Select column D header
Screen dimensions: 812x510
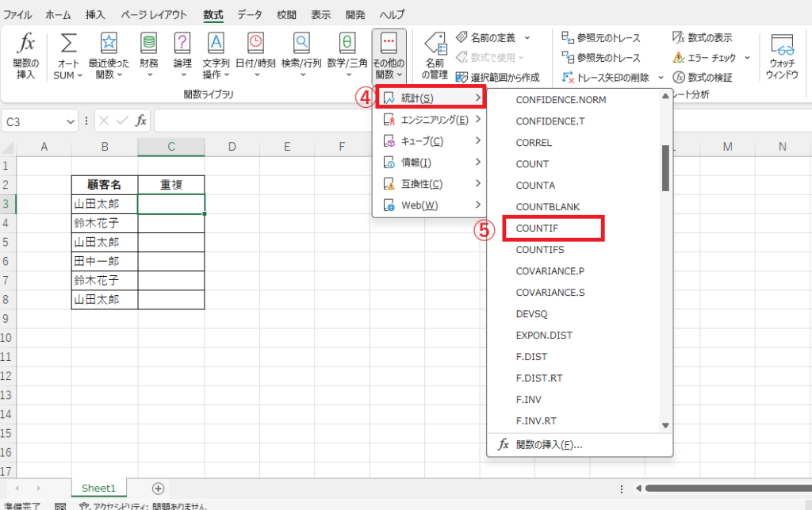pyautogui.click(x=232, y=147)
